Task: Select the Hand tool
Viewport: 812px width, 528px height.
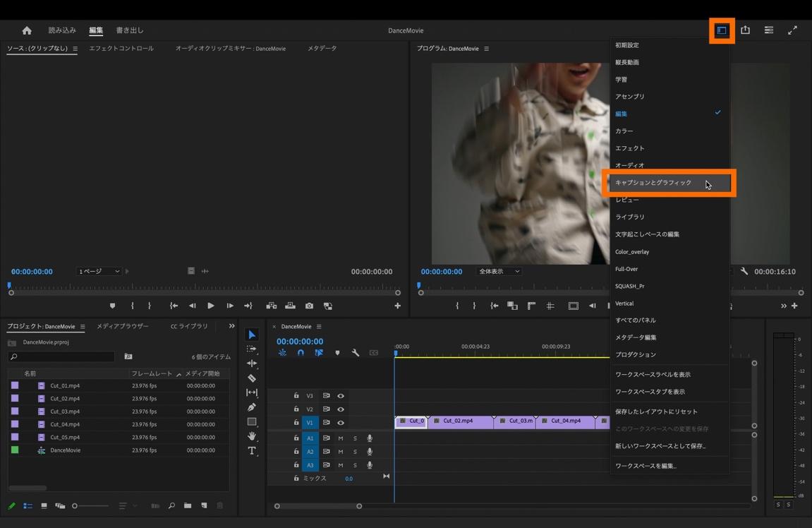Action: point(252,436)
